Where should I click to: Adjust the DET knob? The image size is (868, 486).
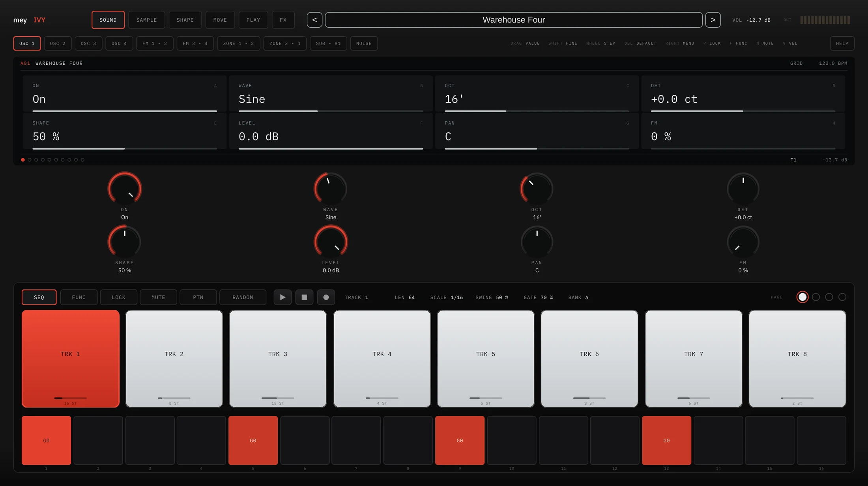coord(743,188)
